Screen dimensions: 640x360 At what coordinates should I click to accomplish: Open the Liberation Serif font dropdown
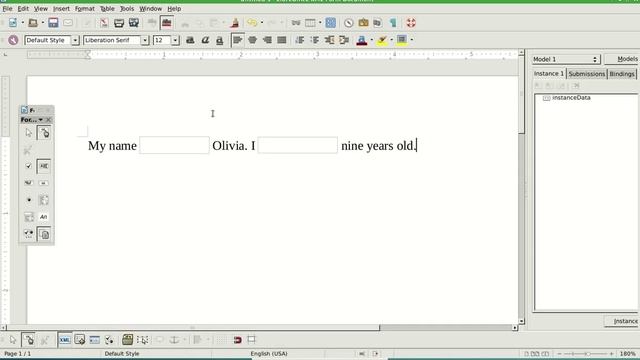144,40
